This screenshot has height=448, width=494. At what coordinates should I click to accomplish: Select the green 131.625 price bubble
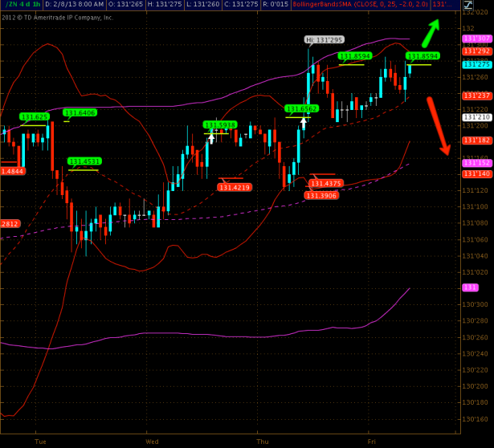tap(35, 116)
